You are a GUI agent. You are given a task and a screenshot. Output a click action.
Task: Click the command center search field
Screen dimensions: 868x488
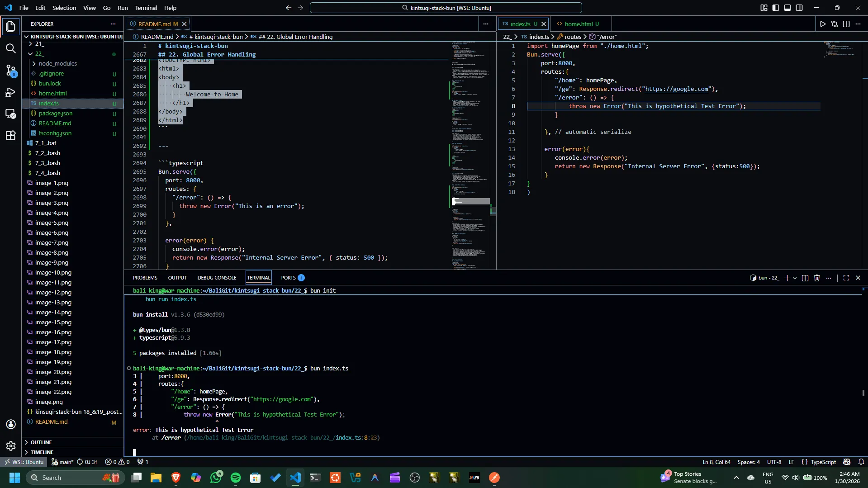[446, 8]
